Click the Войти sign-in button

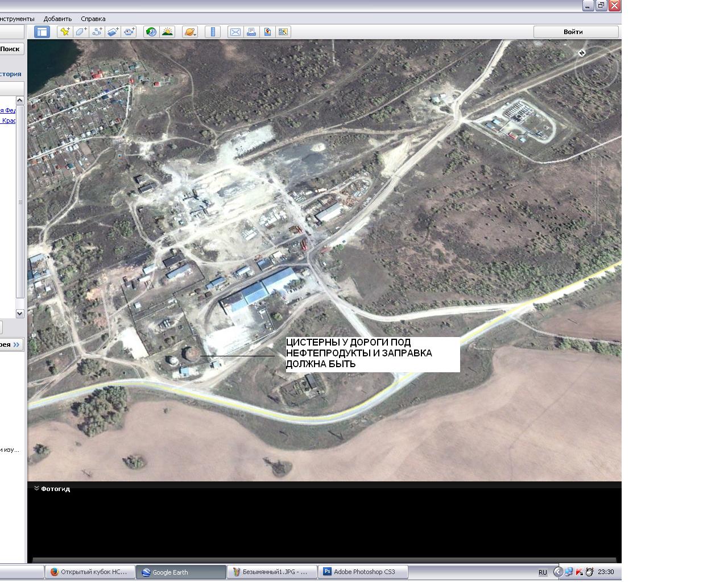tap(575, 32)
